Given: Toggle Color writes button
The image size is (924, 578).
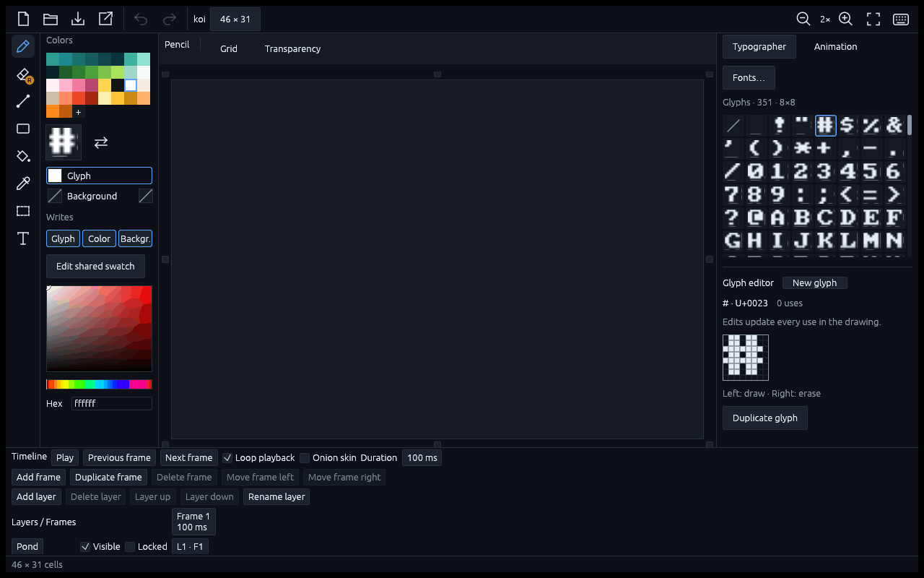Looking at the screenshot, I should click(x=99, y=238).
